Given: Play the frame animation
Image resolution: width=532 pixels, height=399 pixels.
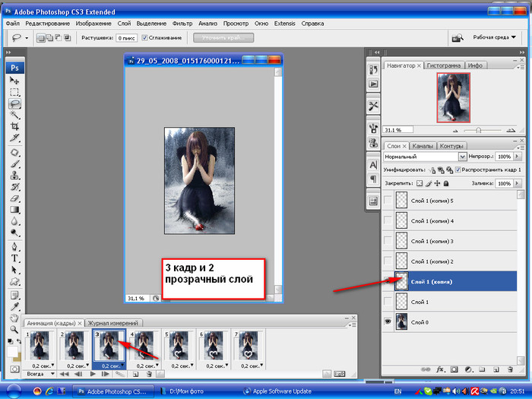Looking at the screenshot, I should coord(93,374).
